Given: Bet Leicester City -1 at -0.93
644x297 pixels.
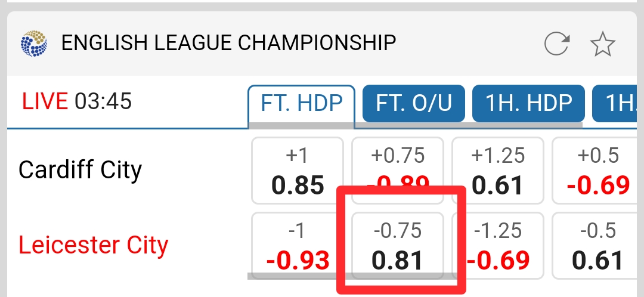Looking at the screenshot, I should point(298,245).
